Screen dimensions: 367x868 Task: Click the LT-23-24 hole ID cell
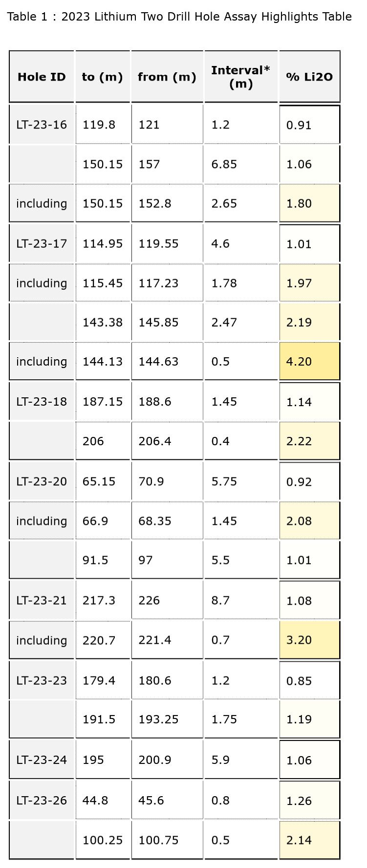click(x=42, y=760)
